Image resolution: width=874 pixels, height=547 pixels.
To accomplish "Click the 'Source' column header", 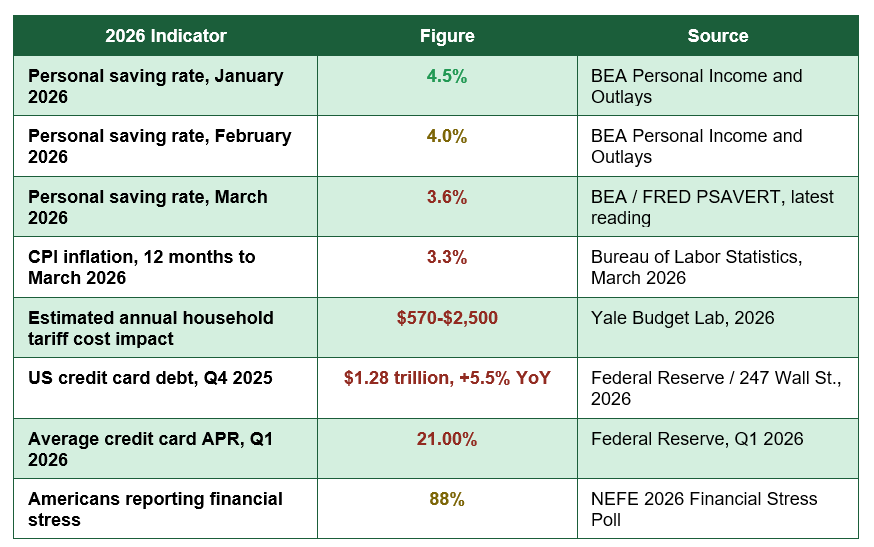I will [x=717, y=36].
